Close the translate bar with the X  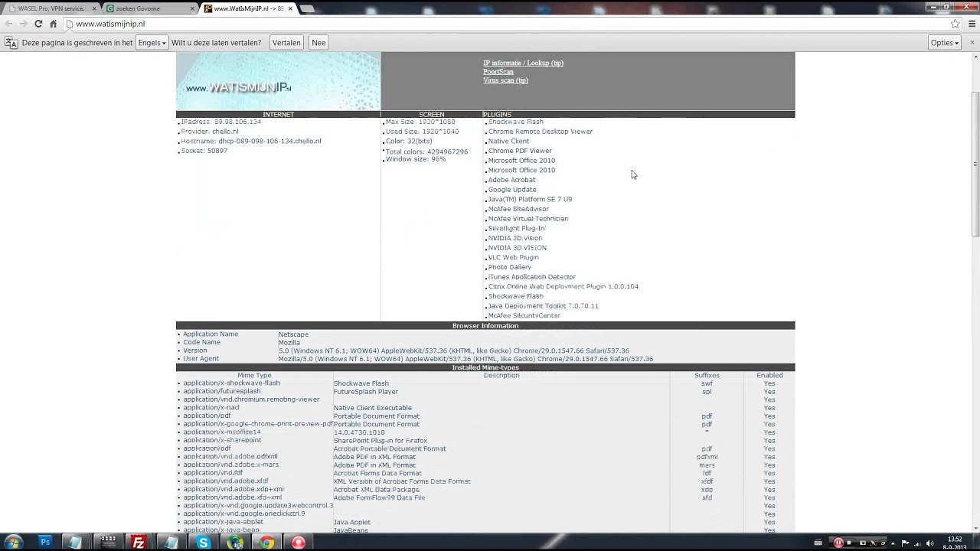972,43
